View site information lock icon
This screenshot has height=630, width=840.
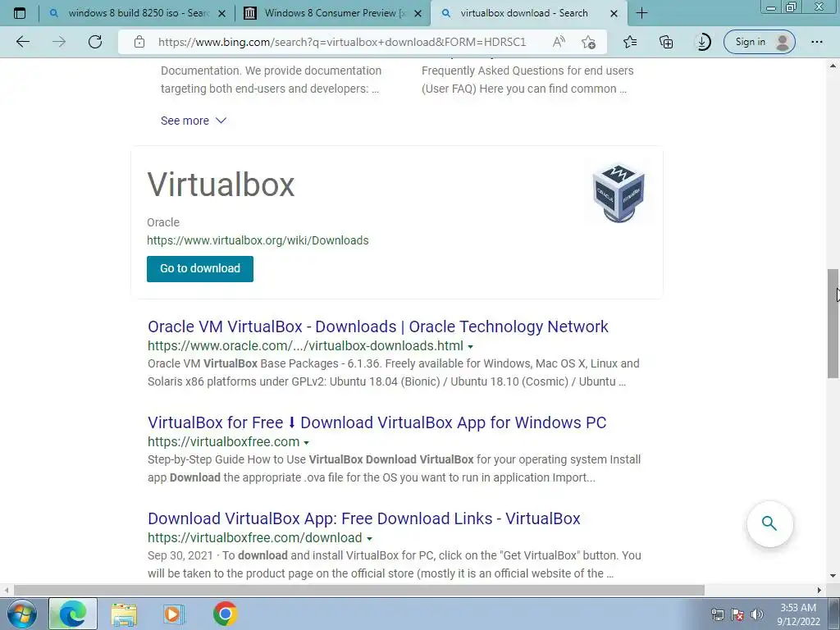(139, 42)
